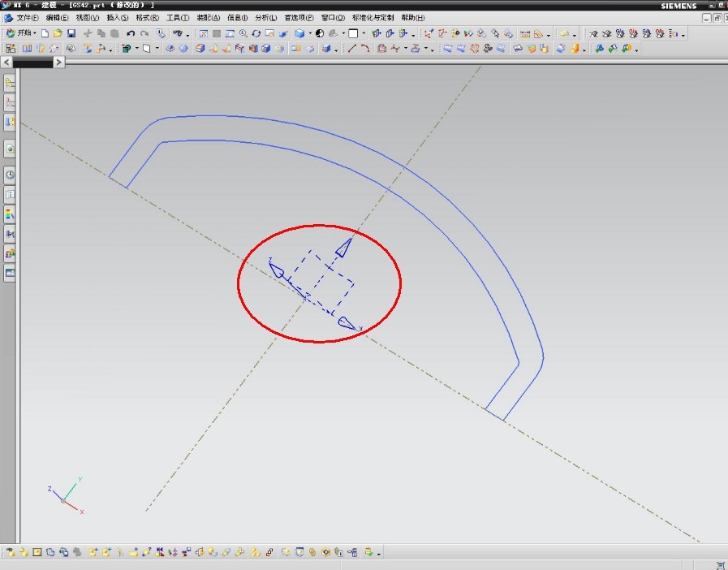Open the 首选项(P) menu
The width and height of the screenshot is (728, 570).
click(x=299, y=18)
